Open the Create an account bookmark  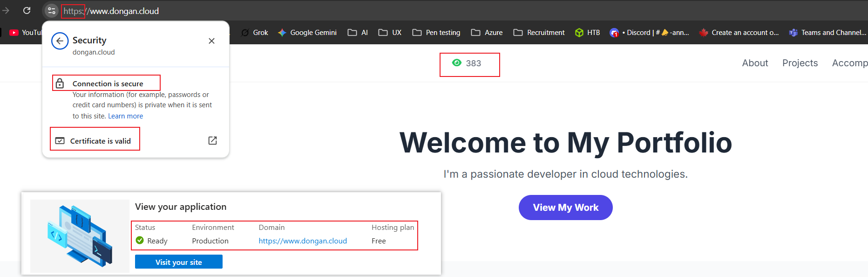pyautogui.click(x=739, y=33)
